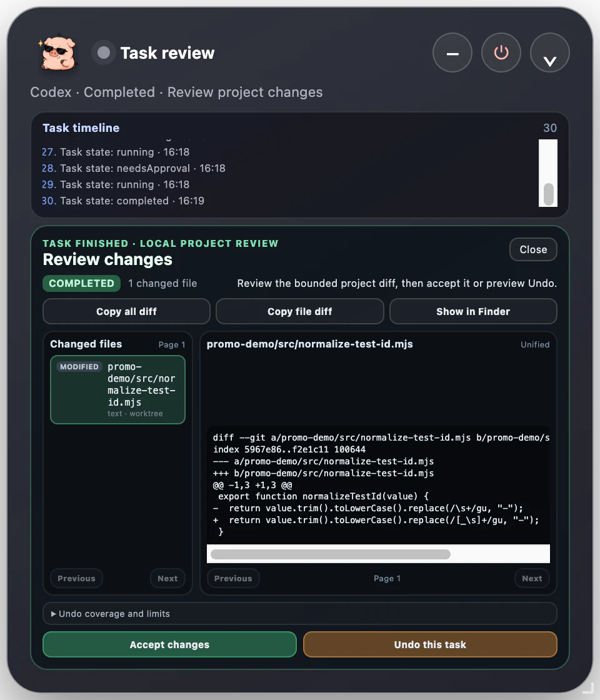The height and width of the screenshot is (700, 600).
Task: Click the Accept changes button
Action: click(x=169, y=644)
